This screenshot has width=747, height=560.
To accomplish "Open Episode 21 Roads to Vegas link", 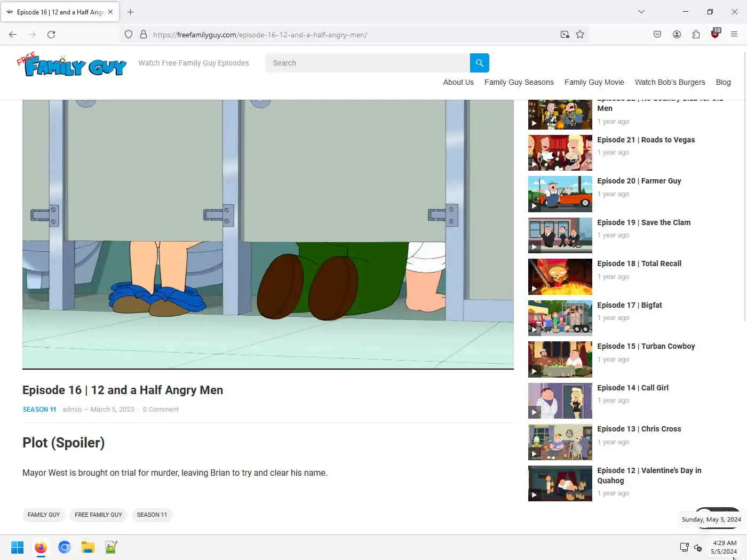I will tap(646, 140).
